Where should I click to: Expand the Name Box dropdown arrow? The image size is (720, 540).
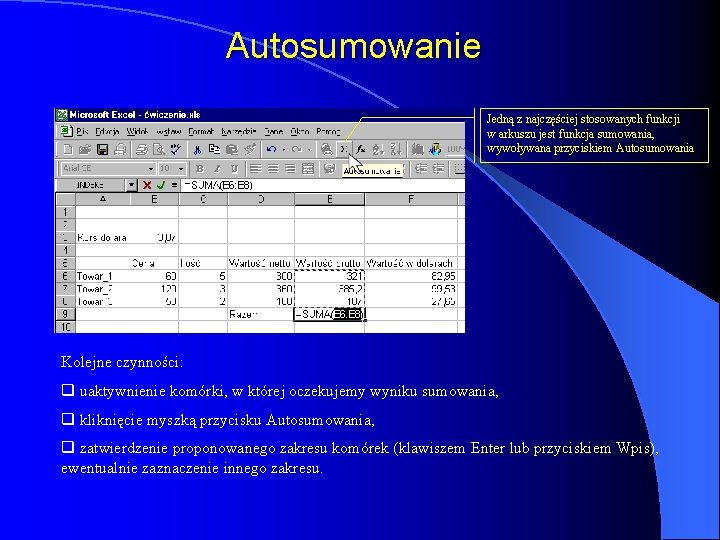click(x=131, y=185)
